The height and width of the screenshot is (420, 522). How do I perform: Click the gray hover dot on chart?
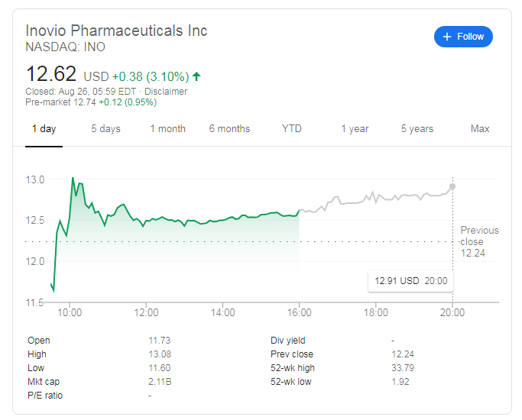(x=452, y=186)
